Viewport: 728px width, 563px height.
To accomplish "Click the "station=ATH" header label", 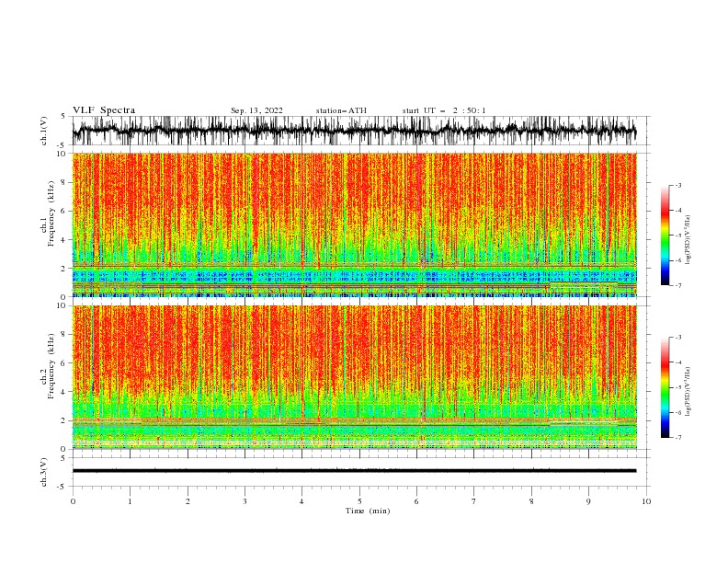I will click(x=341, y=110).
